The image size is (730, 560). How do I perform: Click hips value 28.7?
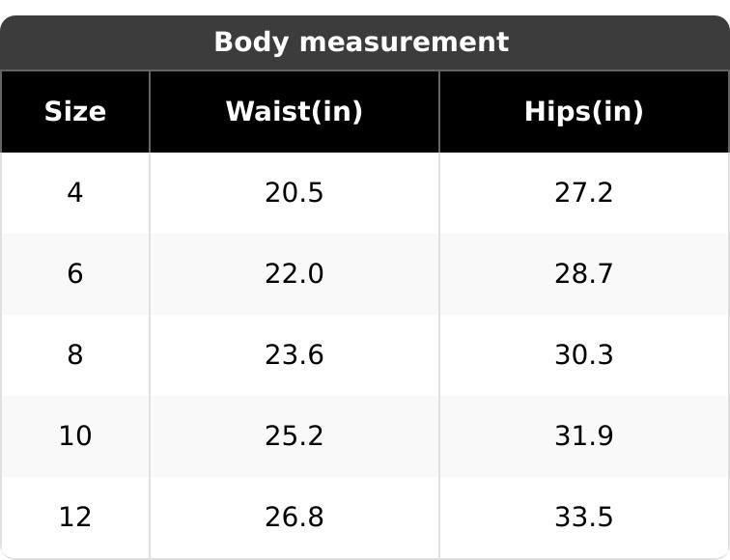(583, 274)
